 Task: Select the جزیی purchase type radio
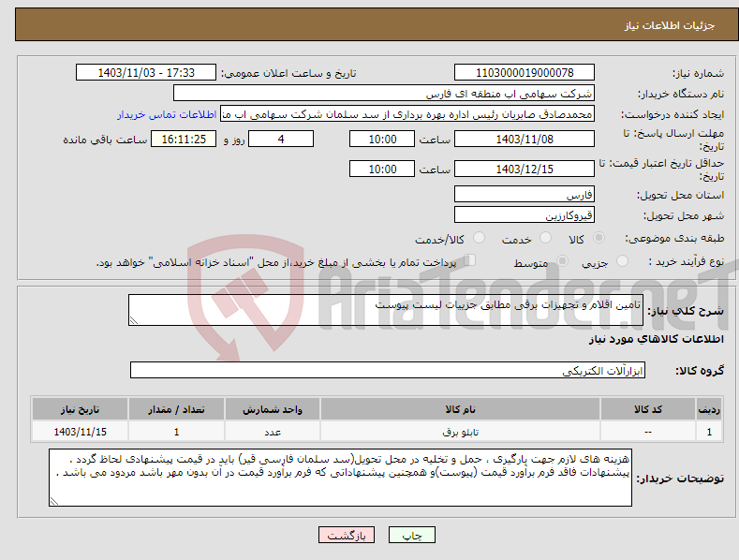click(x=622, y=261)
